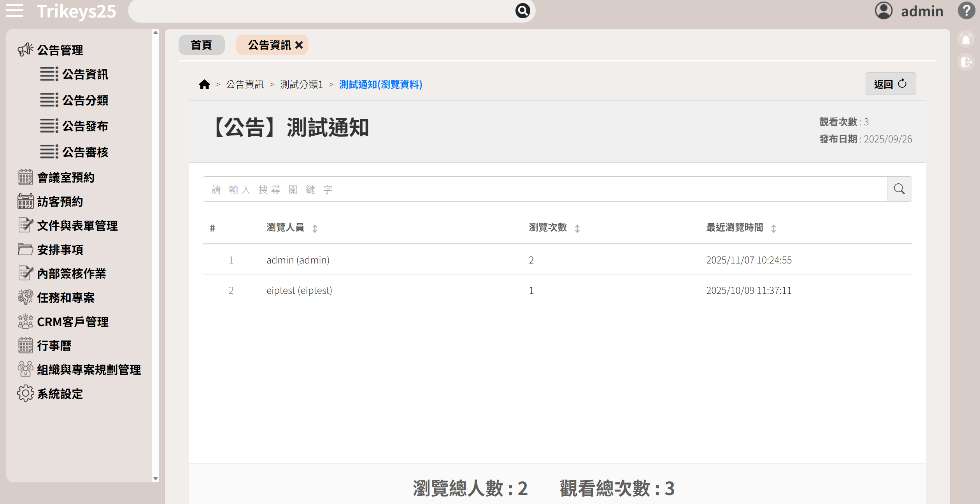The image size is (980, 504).
Task: Open 公告審核 in sidebar
Action: click(x=85, y=152)
